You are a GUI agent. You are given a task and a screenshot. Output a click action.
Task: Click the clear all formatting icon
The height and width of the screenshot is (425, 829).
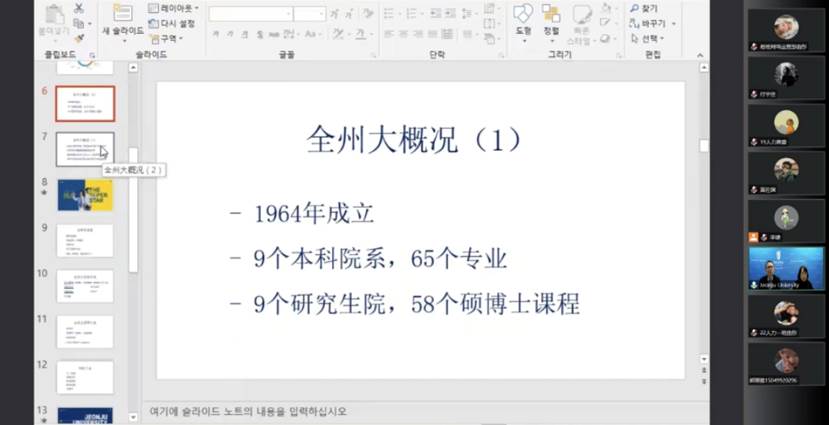pos(369,14)
